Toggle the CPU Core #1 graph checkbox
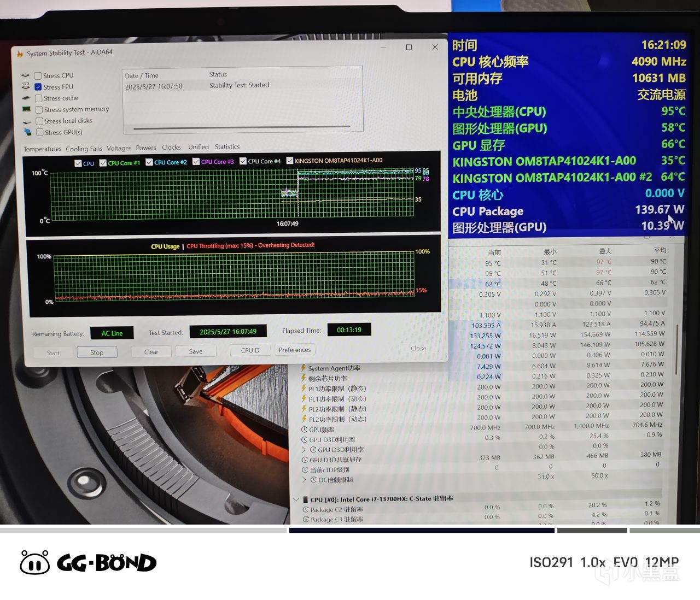Image resolution: width=700 pixels, height=600 pixels. coord(103,163)
